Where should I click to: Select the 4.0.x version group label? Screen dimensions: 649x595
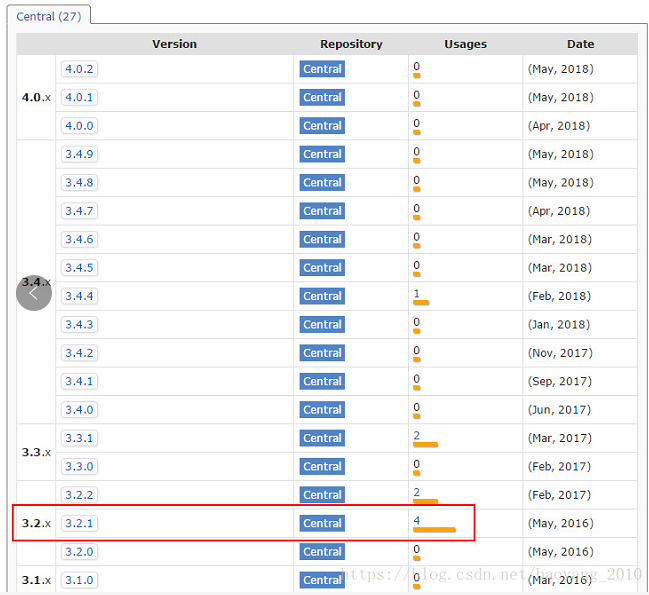pos(36,98)
